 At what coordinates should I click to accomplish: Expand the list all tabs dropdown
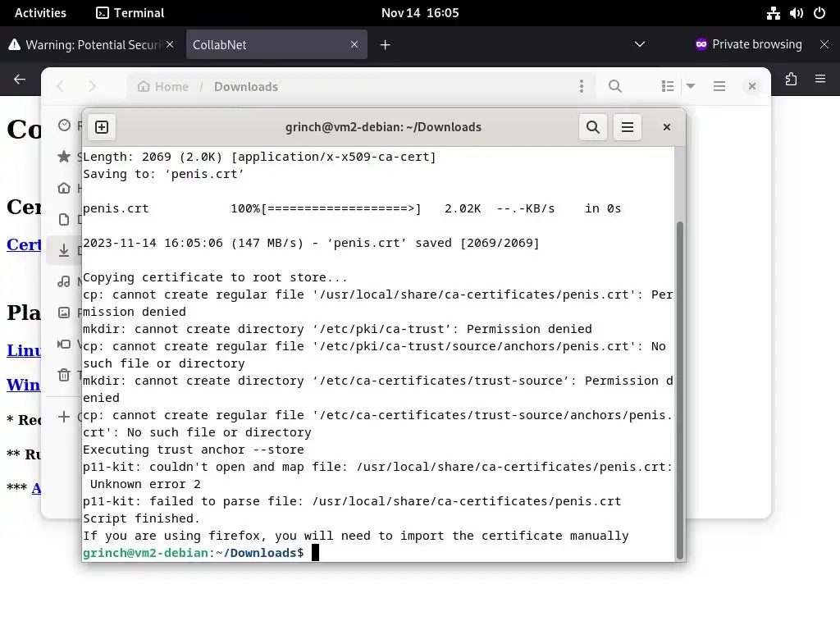(x=640, y=44)
